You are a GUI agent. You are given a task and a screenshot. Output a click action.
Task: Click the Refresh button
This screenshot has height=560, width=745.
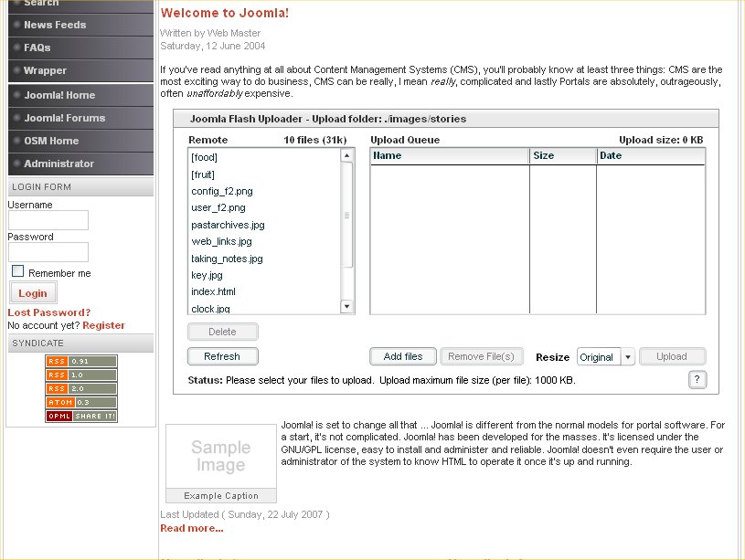tap(223, 356)
